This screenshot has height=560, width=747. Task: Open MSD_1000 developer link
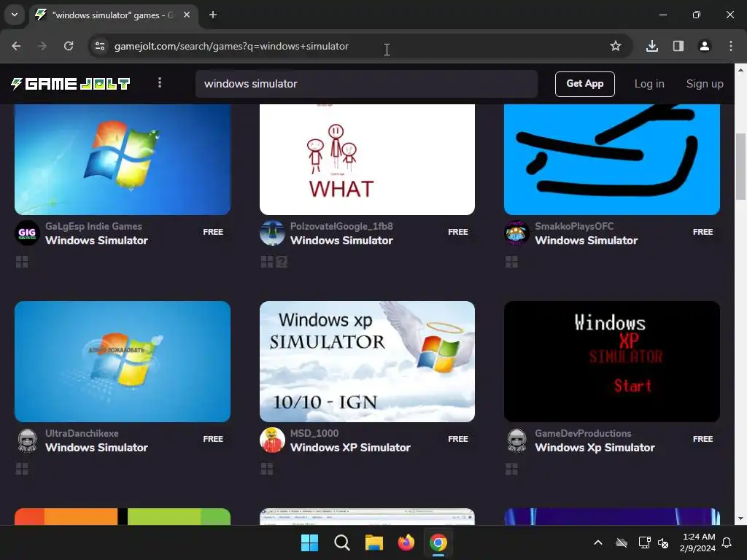[x=314, y=433]
